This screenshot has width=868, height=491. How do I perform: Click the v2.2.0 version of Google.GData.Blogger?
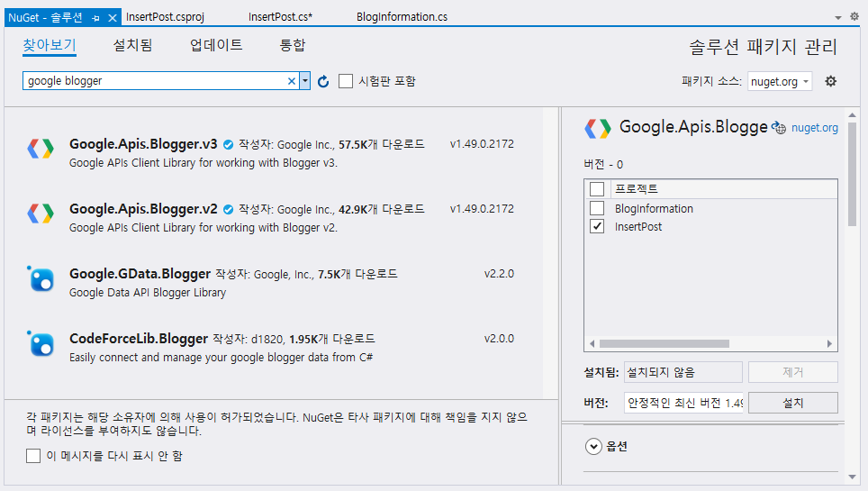[499, 274]
